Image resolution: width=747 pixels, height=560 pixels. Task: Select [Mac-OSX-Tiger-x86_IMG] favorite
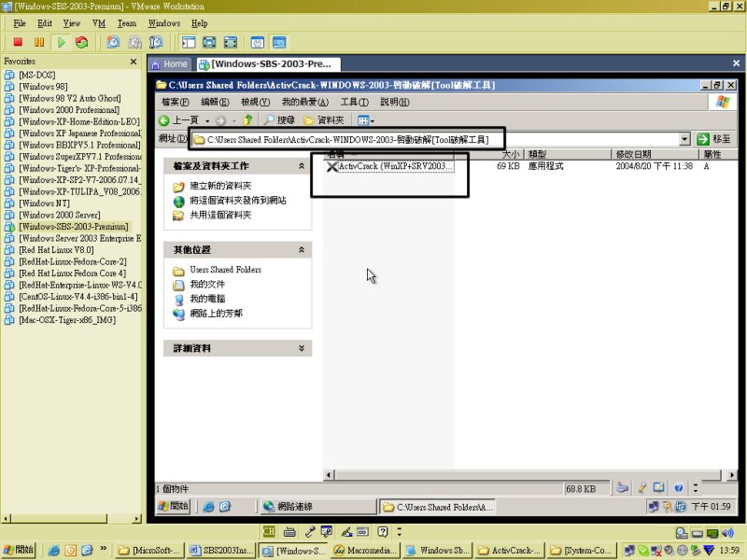tap(67, 320)
